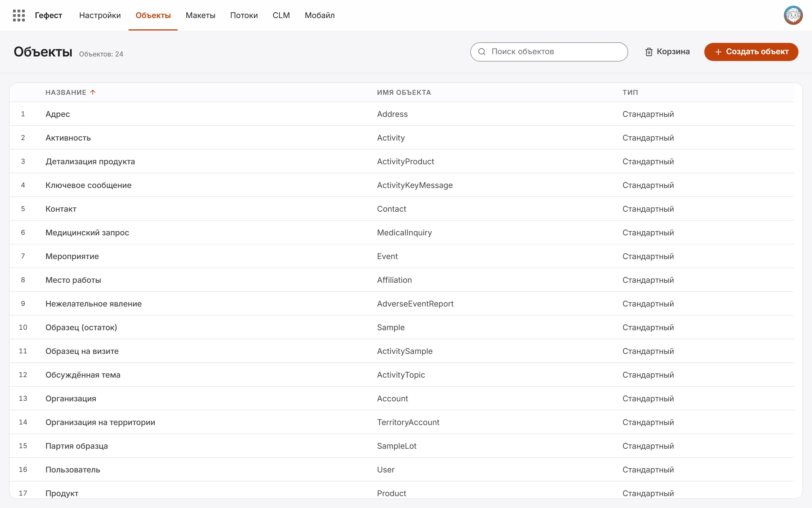812x508 pixels.
Task: Open the Корзина link text
Action: coord(673,52)
